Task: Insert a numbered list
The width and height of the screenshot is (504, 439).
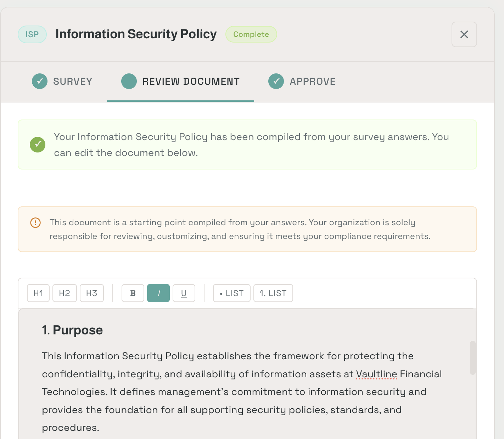Action: pos(273,293)
